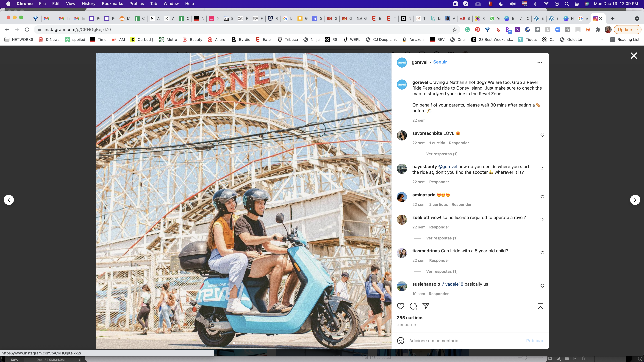Image resolution: width=644 pixels, height=362 pixels.
Task: Open savoreachbite's profile picture
Action: (x=402, y=135)
